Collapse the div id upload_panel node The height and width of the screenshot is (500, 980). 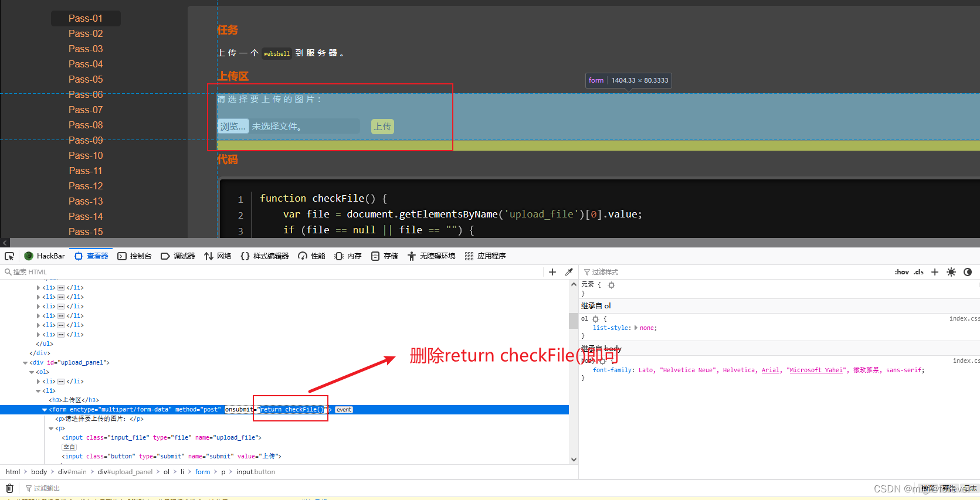point(25,363)
